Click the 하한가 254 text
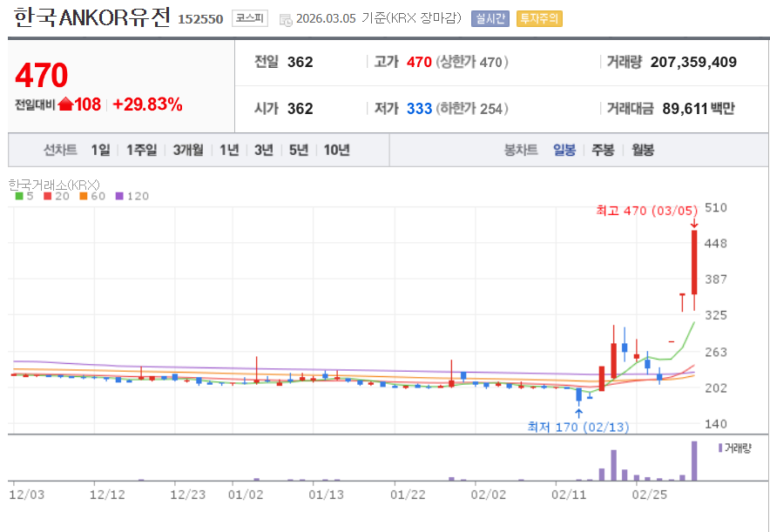The height and width of the screenshot is (532, 770). 472,109
